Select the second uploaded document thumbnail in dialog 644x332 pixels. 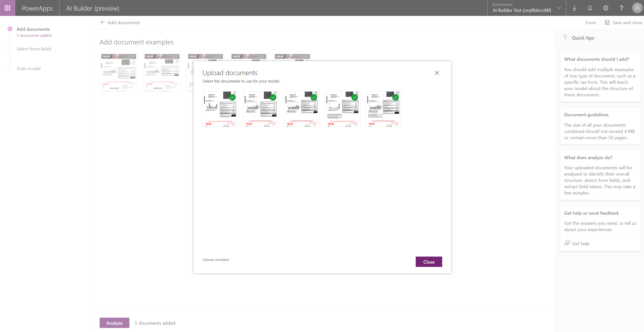tap(261, 109)
